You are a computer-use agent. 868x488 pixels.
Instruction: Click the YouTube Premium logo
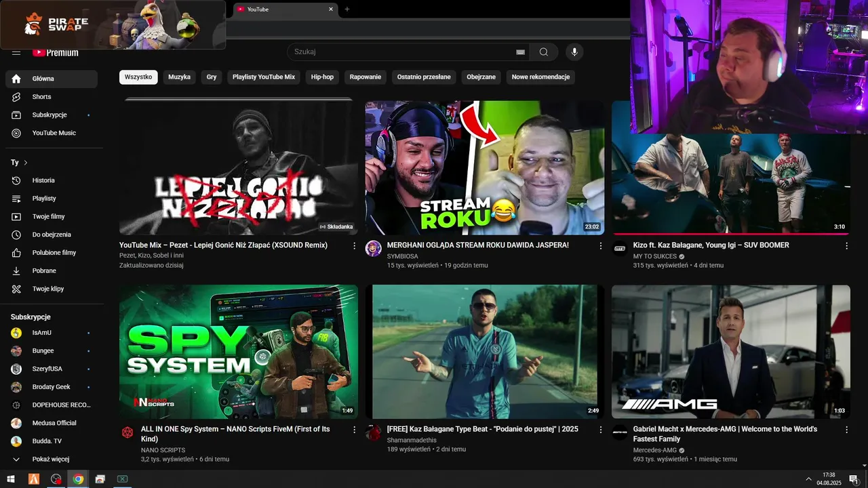tap(56, 53)
